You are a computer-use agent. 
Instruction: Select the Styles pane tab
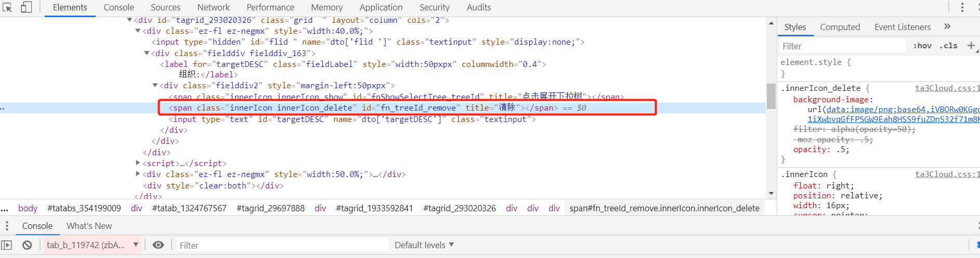coord(795,27)
